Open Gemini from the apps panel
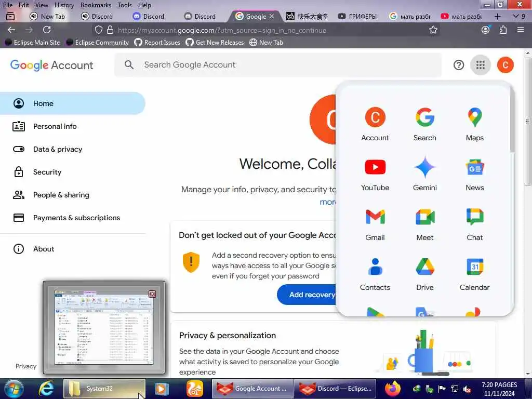The width and height of the screenshot is (532, 399). (x=425, y=174)
